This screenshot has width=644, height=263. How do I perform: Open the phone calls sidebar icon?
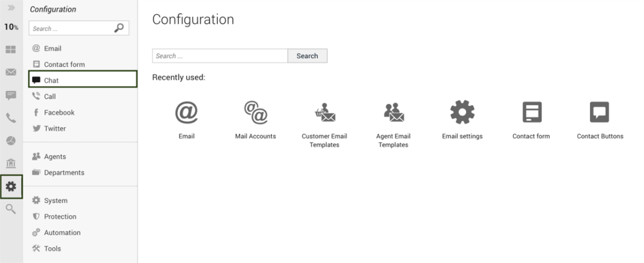tap(11, 118)
